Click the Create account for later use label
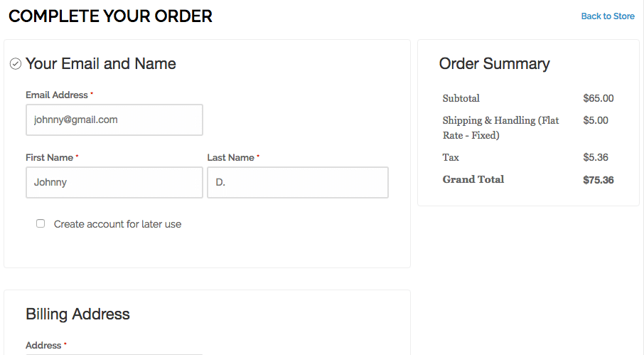 point(117,224)
